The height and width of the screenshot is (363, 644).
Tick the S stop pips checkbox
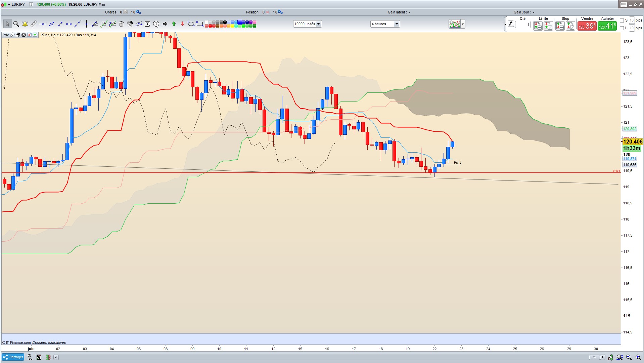[622, 21]
